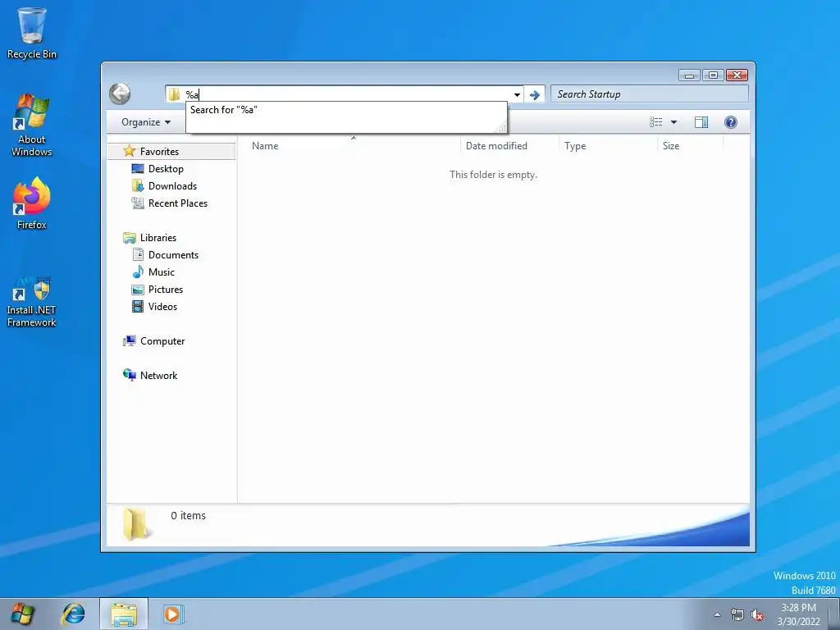840x630 pixels.
Task: Click the muted volume tray icon
Action: pyautogui.click(x=757, y=614)
